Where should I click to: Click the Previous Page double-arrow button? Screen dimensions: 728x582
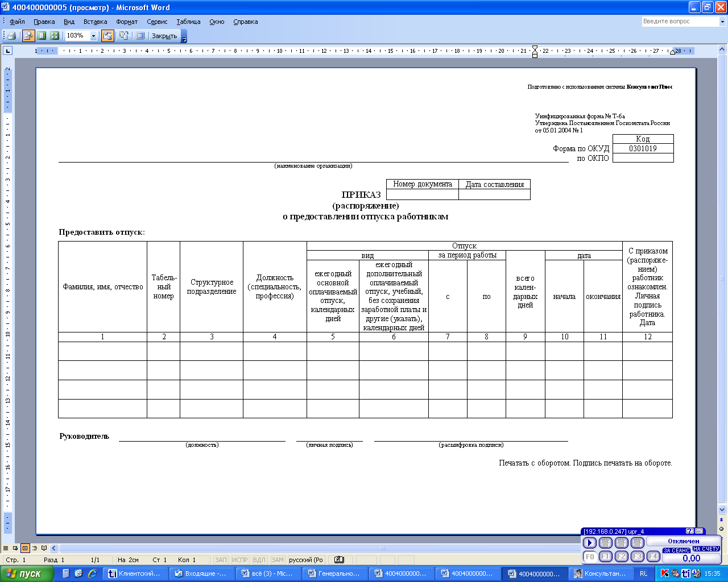point(722,519)
